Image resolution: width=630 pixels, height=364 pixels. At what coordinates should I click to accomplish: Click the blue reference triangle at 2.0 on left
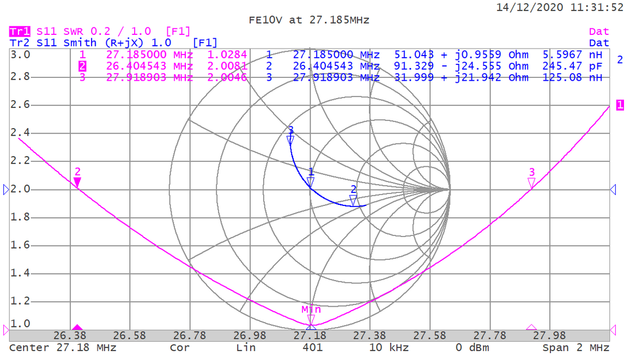(5, 189)
